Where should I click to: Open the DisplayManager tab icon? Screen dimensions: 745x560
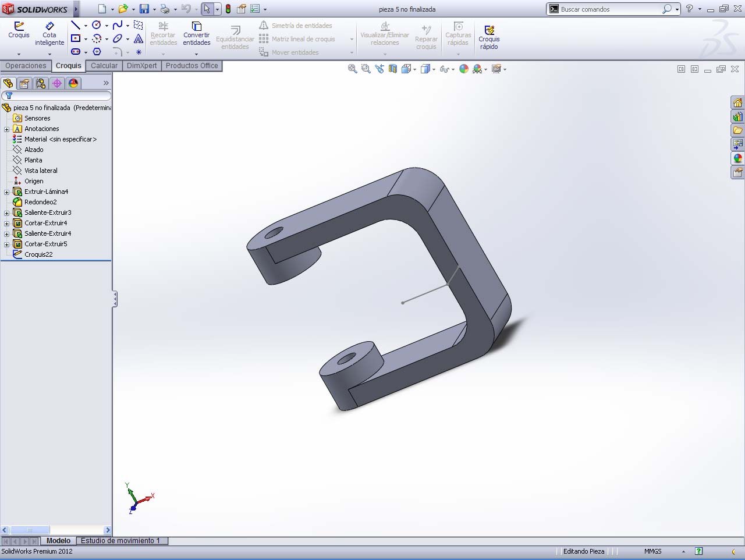(73, 83)
